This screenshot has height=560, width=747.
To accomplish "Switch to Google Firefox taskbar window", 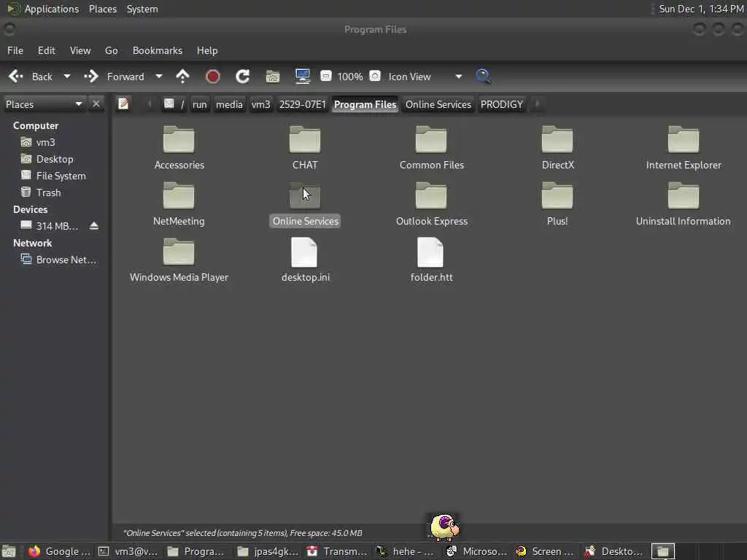I will (x=59, y=551).
